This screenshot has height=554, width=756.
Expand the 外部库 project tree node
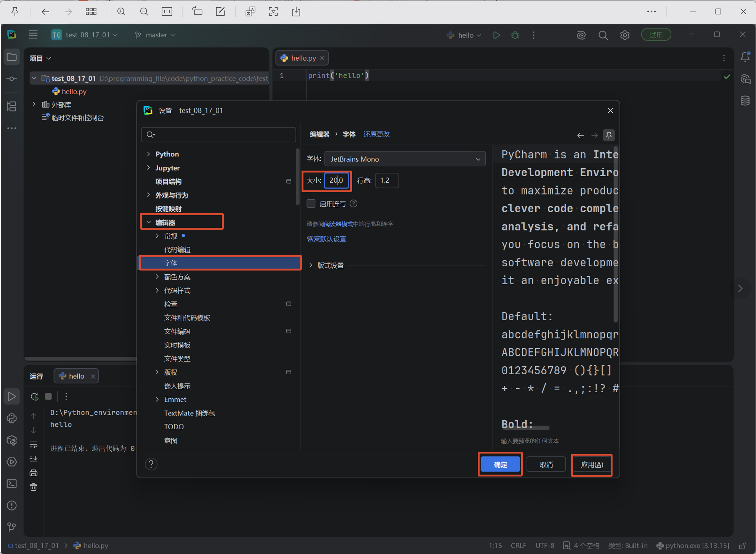(34, 104)
